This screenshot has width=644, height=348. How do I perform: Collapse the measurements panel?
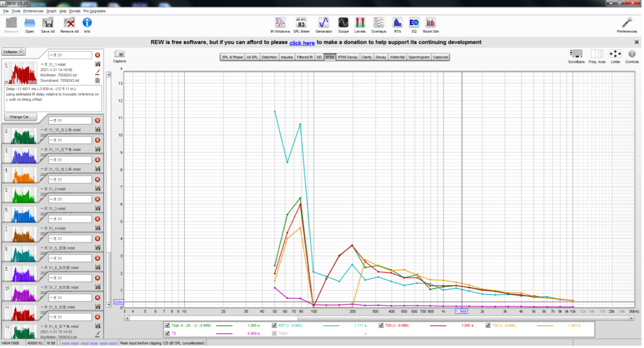tap(14, 52)
